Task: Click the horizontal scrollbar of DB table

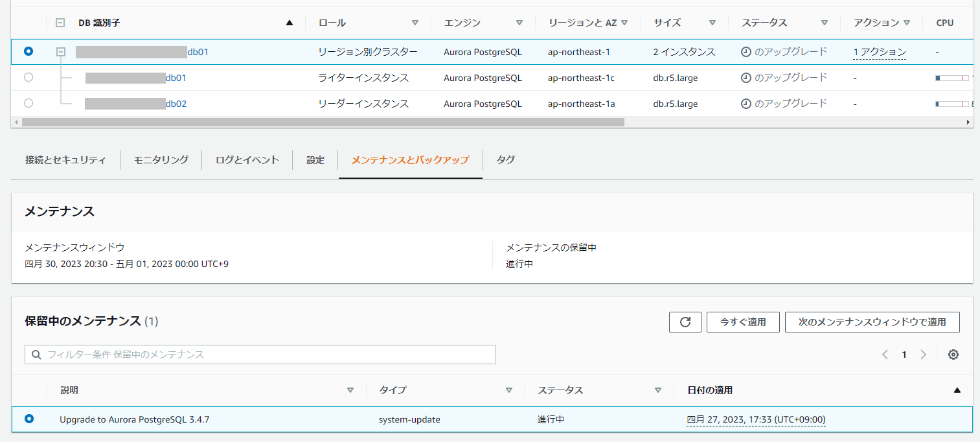Action: coord(323,122)
